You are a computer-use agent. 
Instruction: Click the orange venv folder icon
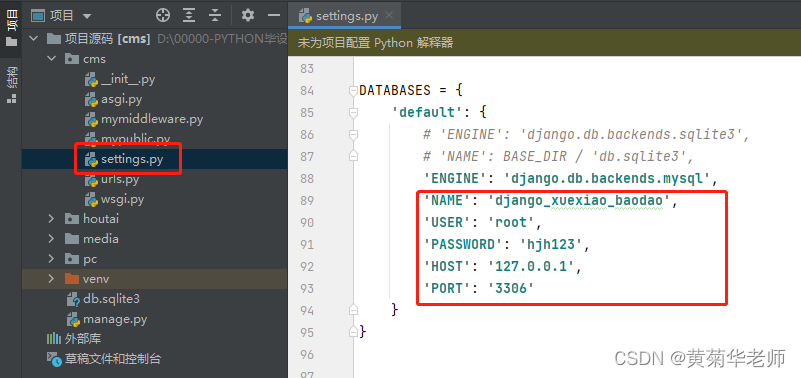72,279
